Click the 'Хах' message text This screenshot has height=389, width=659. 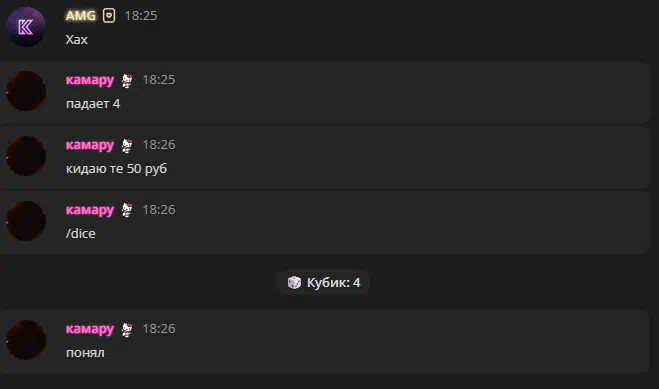[x=76, y=39]
